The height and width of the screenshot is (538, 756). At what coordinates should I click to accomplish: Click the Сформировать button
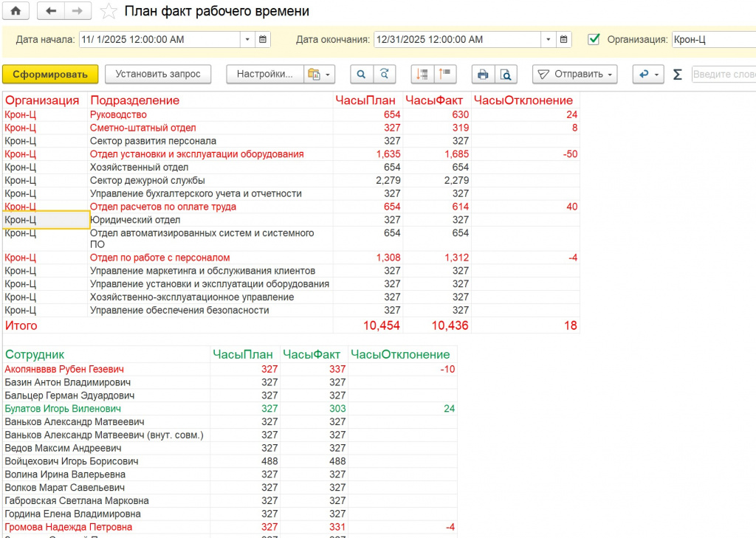click(50, 74)
